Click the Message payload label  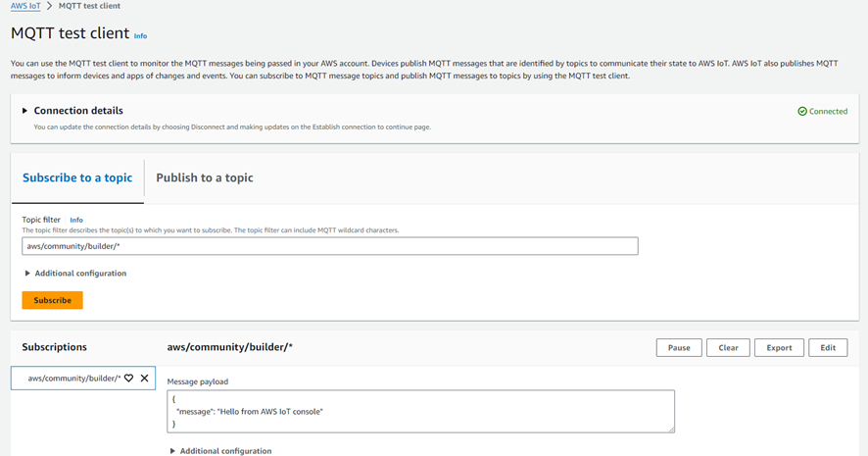[198, 381]
